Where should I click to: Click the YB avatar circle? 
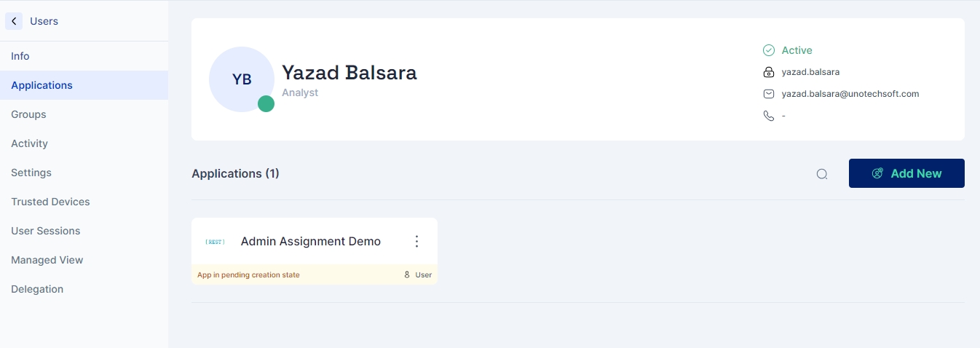click(242, 79)
